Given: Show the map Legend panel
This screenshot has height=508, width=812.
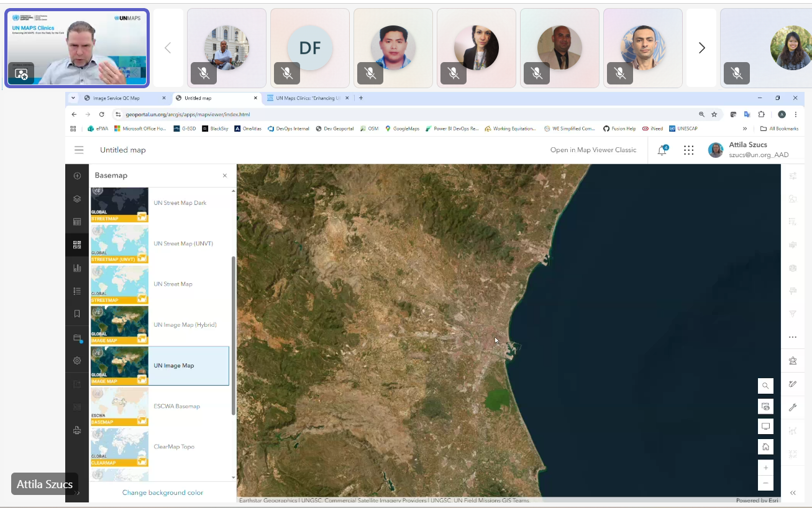Looking at the screenshot, I should point(77,291).
